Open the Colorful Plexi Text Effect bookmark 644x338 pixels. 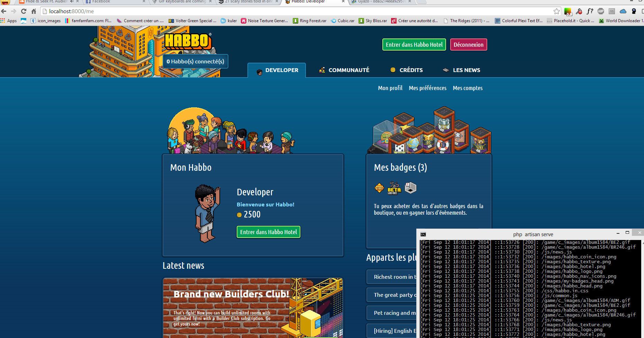pos(519,21)
